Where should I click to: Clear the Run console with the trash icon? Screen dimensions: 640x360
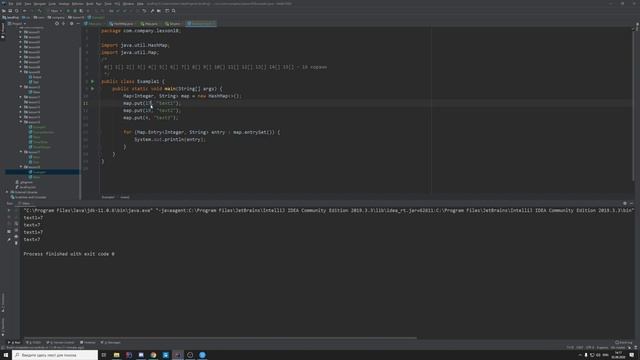click(x=16, y=243)
